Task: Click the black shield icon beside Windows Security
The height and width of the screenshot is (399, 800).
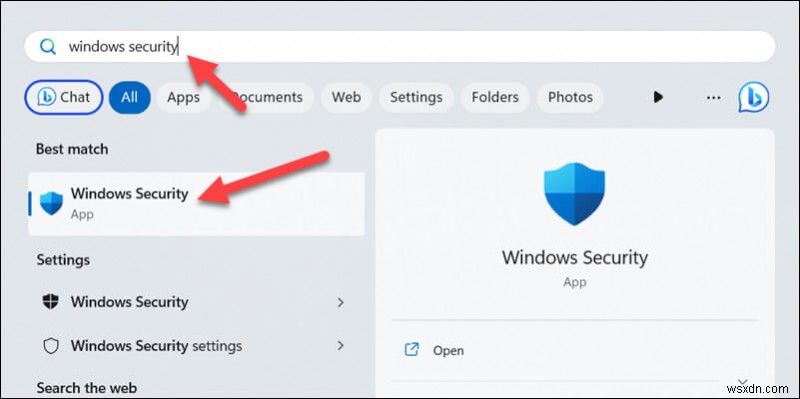Action: coord(50,302)
